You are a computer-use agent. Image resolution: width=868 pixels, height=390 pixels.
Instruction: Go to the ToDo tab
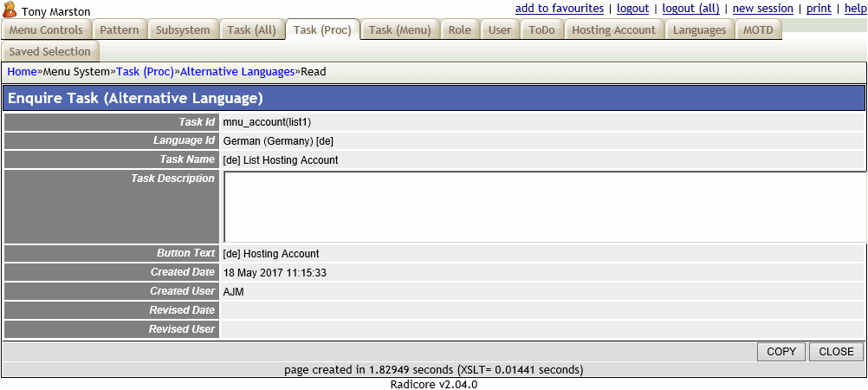coord(542,30)
